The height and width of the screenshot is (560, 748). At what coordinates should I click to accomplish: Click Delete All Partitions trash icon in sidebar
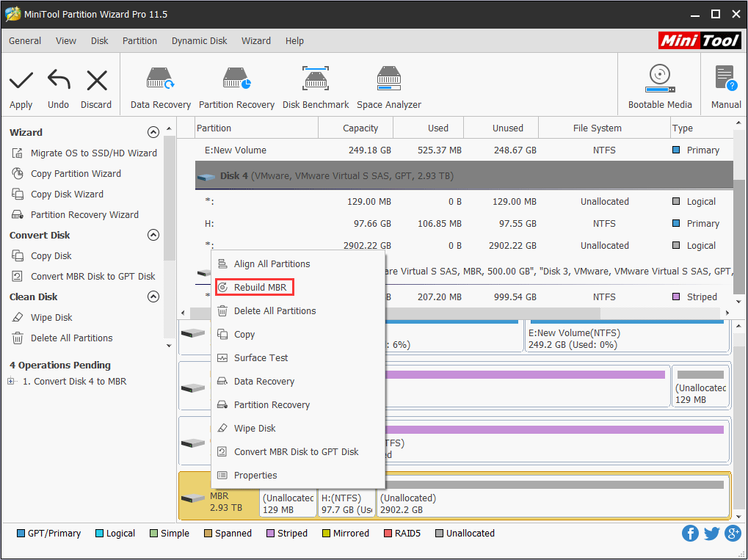tap(17, 338)
